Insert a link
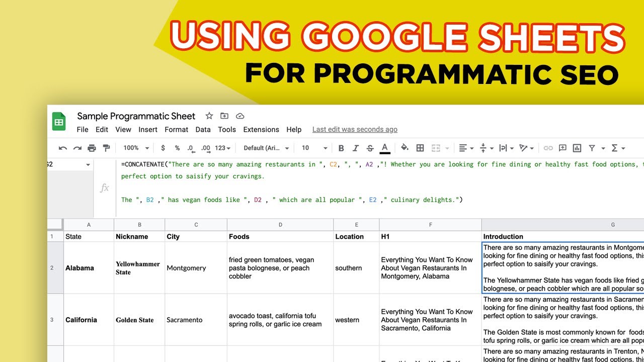Image resolution: width=644 pixels, height=362 pixels. (x=548, y=148)
